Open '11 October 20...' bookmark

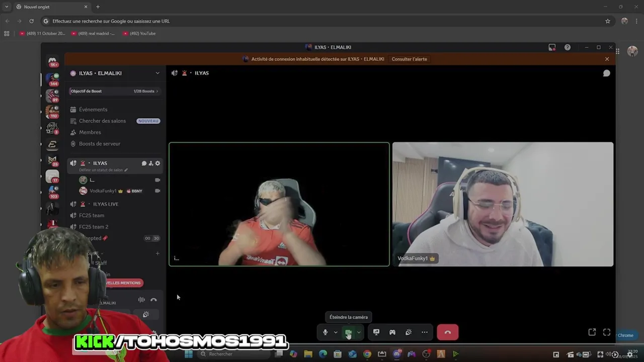[42, 34]
